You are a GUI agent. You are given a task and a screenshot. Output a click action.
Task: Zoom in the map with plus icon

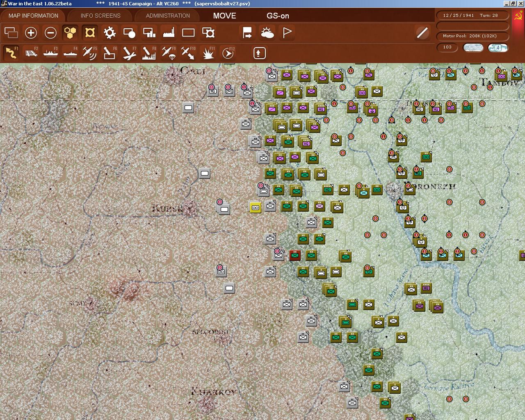coord(31,32)
